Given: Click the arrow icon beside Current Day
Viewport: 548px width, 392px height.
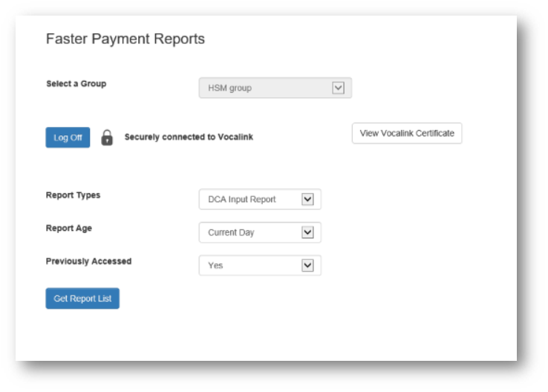Looking at the screenshot, I should tap(307, 232).
